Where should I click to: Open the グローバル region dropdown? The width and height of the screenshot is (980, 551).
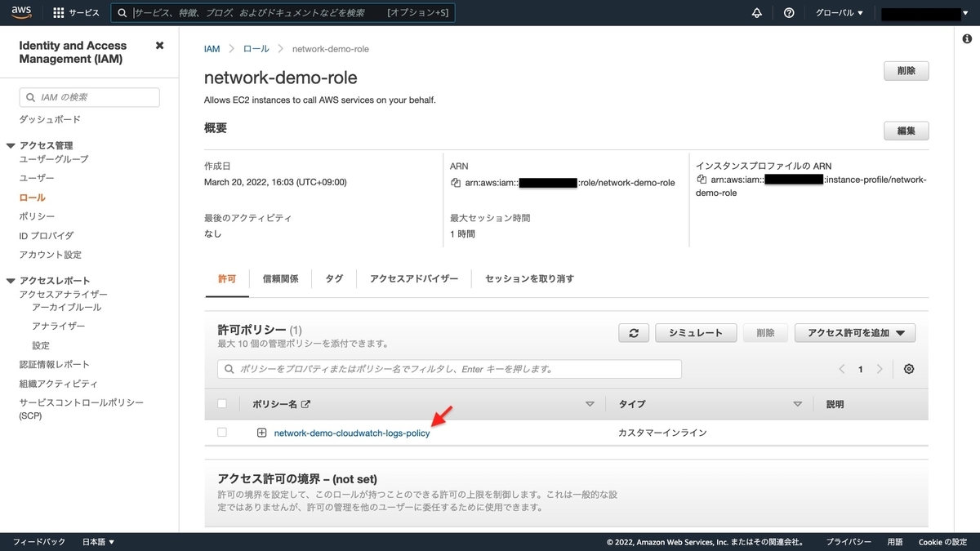[x=840, y=13]
